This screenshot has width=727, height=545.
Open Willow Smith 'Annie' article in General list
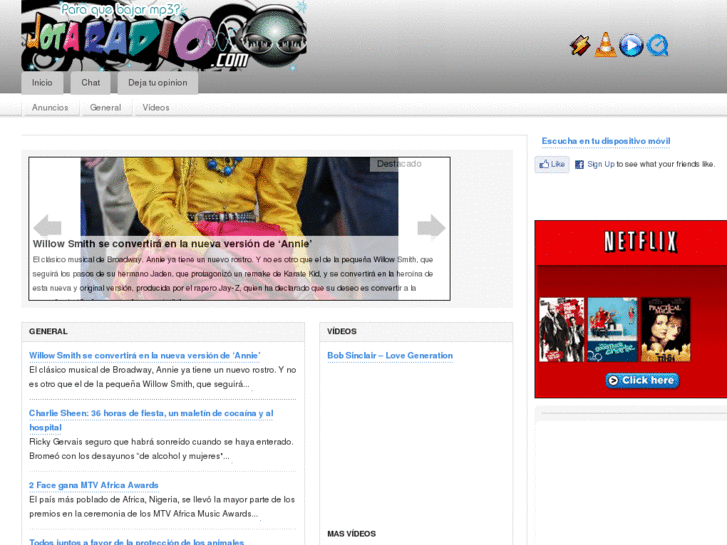[x=145, y=356]
